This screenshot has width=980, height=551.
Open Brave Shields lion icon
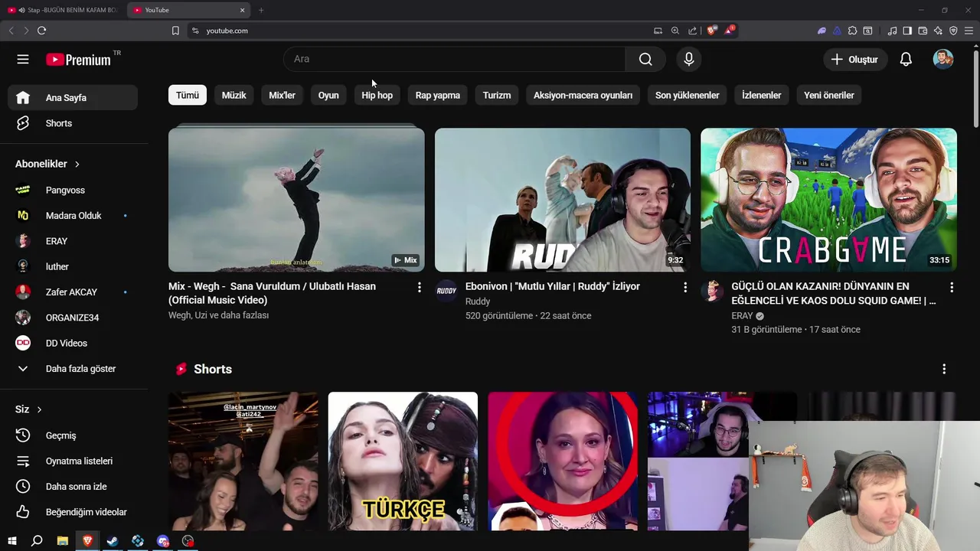click(711, 31)
